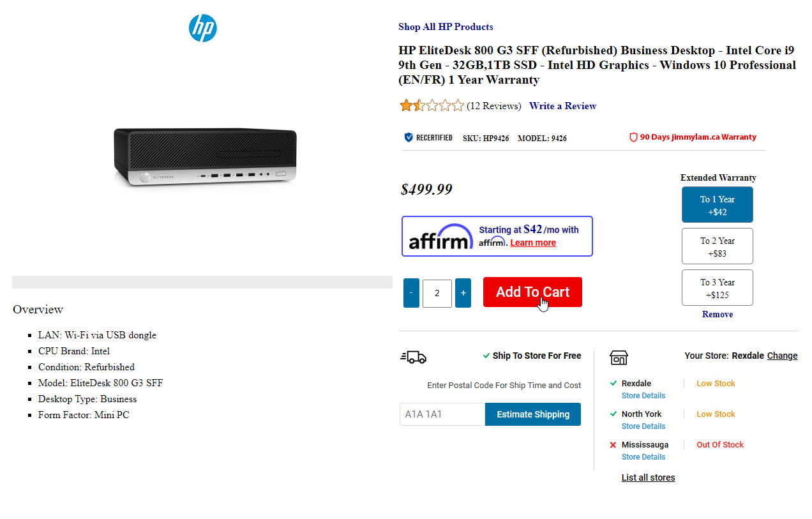The width and height of the screenshot is (812, 519).
Task: Open Shop All HP Products link
Action: [x=446, y=27]
